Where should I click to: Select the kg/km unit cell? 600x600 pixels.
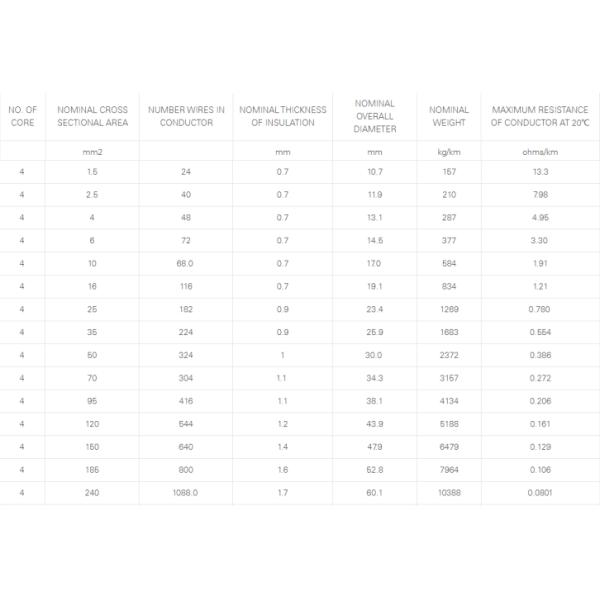[x=449, y=152]
